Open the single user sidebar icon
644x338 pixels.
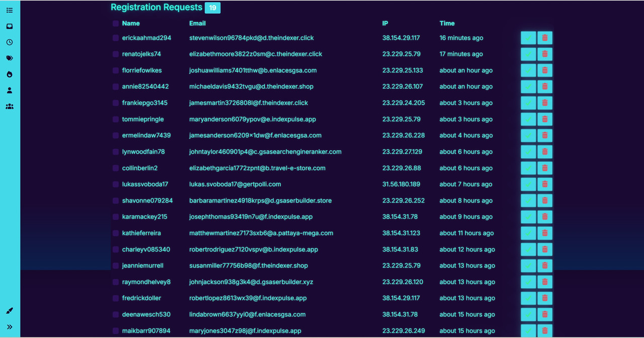coord(10,91)
